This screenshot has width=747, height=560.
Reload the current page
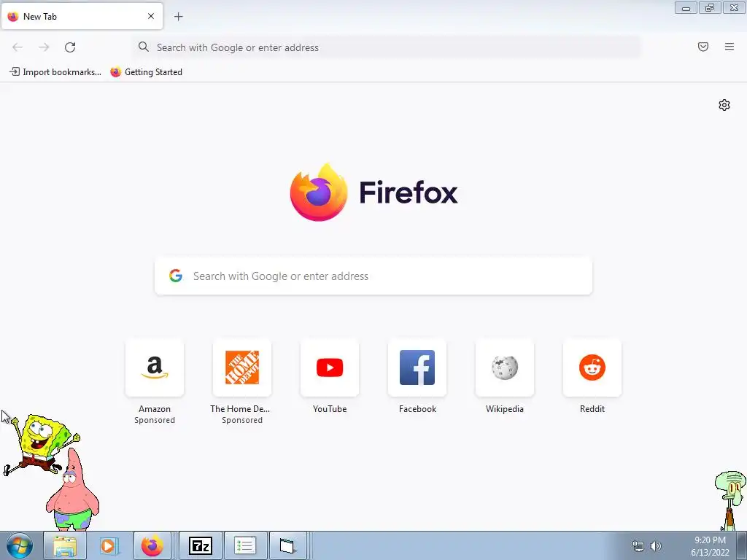tap(70, 47)
